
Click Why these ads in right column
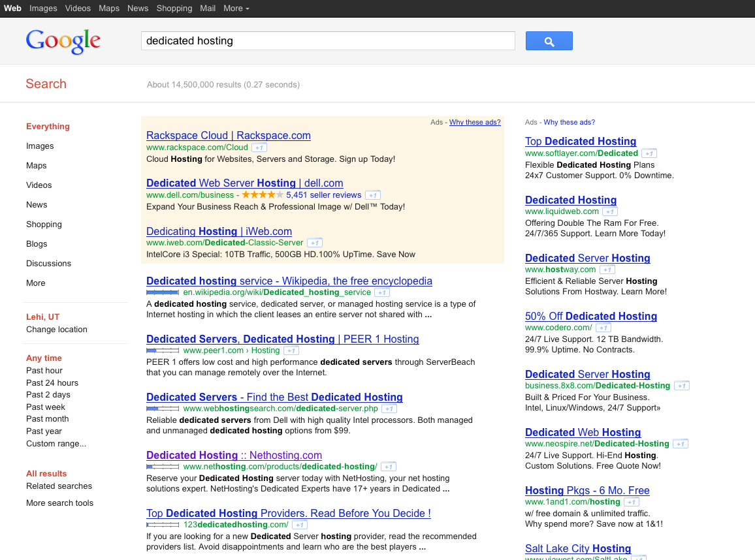pyautogui.click(x=569, y=122)
